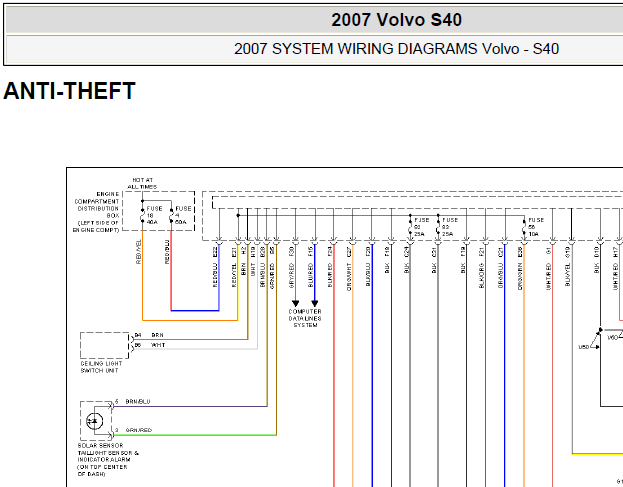
Task: Click the F21 BLK/ORG wire label
Action: tap(481, 267)
